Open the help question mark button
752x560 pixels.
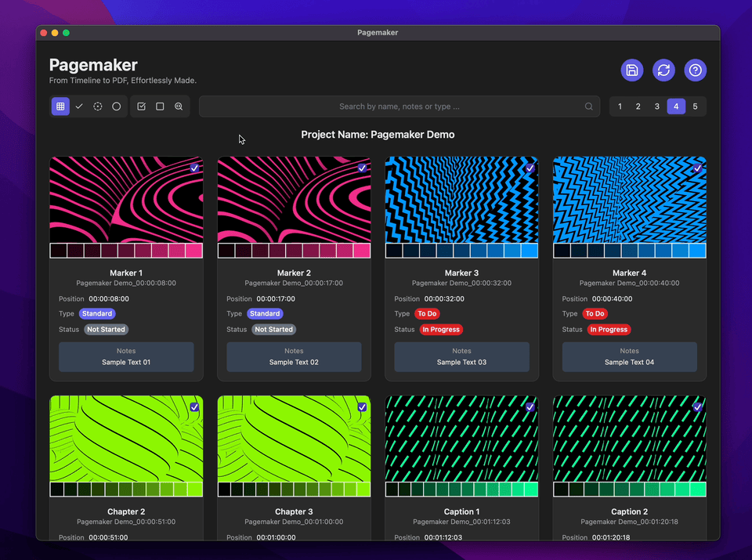pyautogui.click(x=695, y=70)
